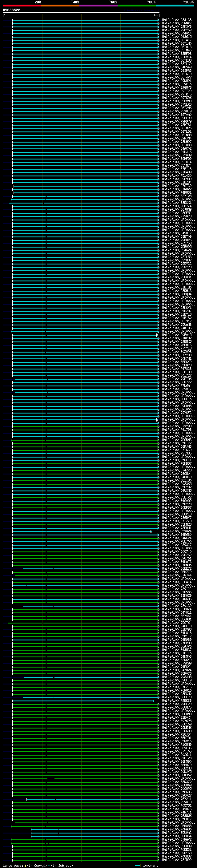Select label UniRef100_A9RVN0

pos(177,101)
